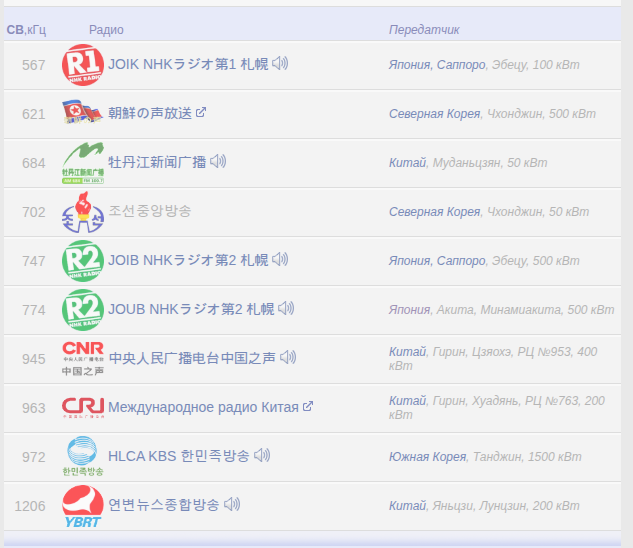The width and height of the screenshot is (633, 548).
Task: Click Япония, Саппоро transmitter link in 567 row
Action: coord(437,65)
